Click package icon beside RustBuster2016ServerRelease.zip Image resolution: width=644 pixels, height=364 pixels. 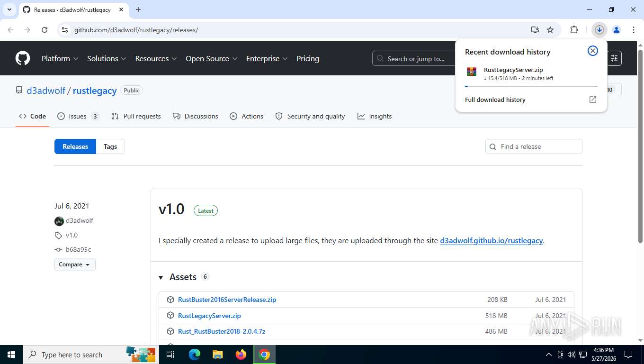pyautogui.click(x=170, y=300)
